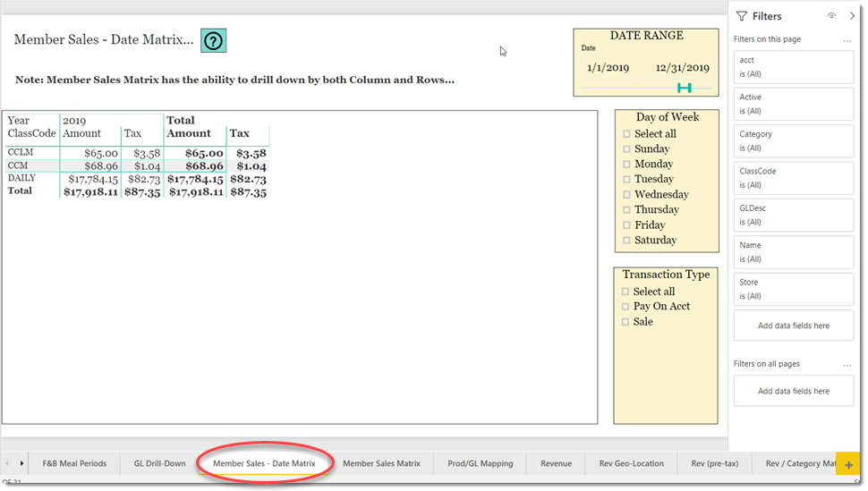Check the Sunday checkbox

click(x=626, y=148)
